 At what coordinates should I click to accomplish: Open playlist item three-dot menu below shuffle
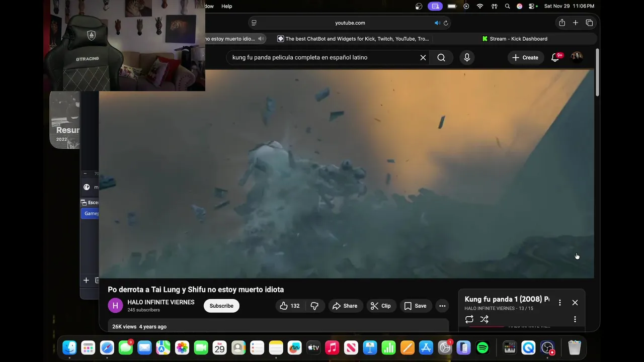[x=575, y=319]
